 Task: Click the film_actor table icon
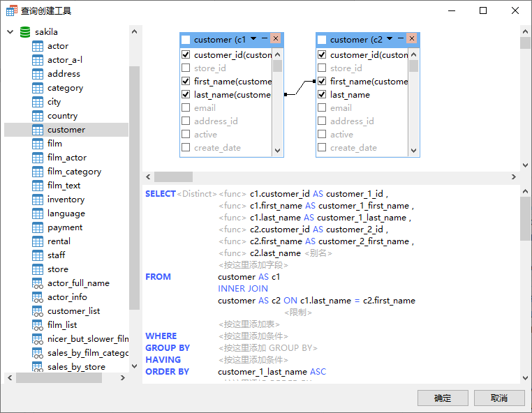pyautogui.click(x=38, y=158)
